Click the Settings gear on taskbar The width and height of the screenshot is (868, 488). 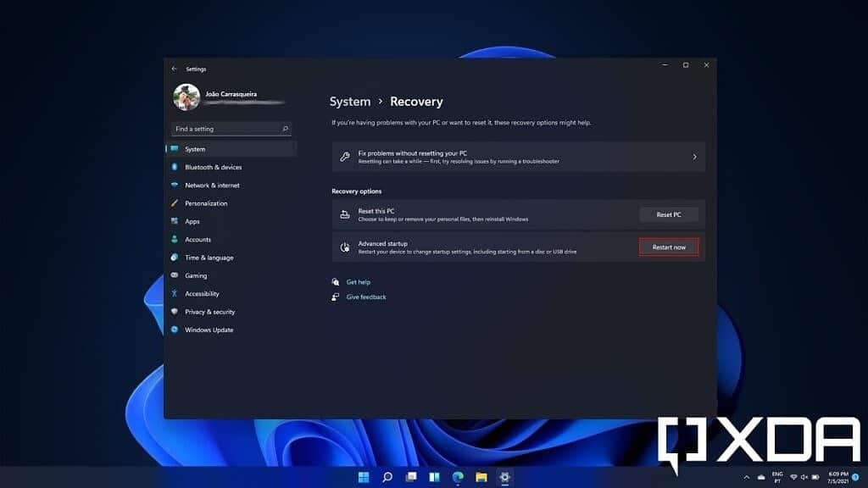pos(505,477)
